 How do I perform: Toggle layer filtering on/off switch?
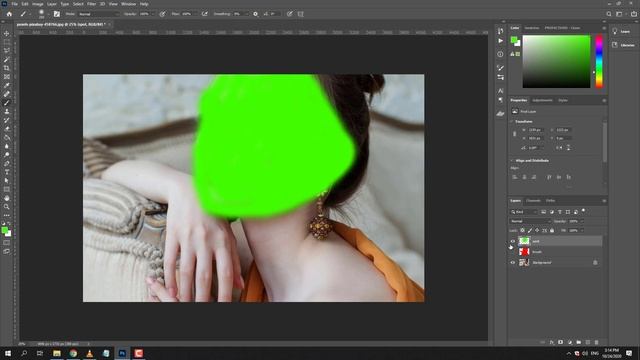click(583, 211)
